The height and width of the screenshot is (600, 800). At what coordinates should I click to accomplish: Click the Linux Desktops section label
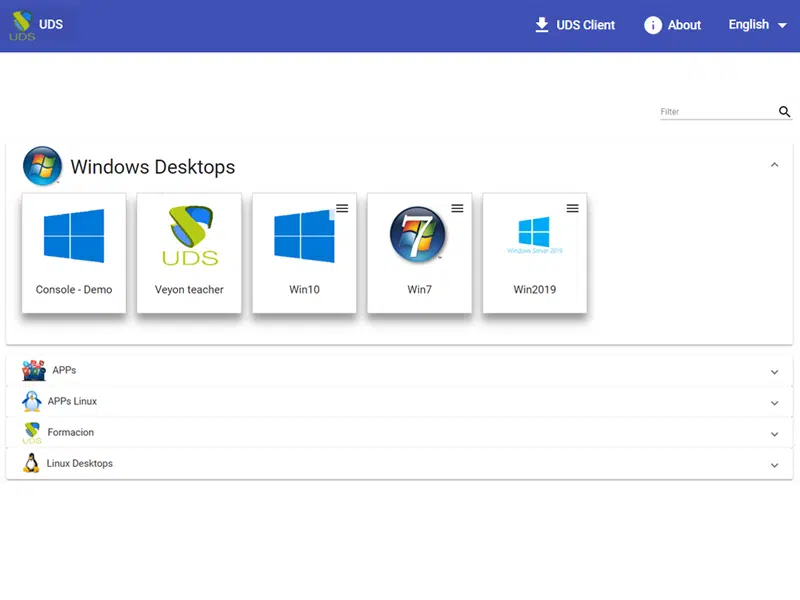tap(80, 463)
